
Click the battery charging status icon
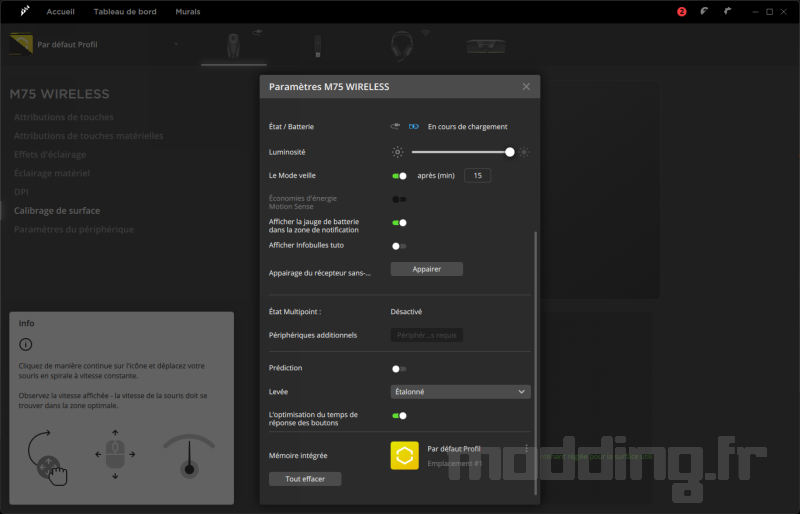click(414, 127)
